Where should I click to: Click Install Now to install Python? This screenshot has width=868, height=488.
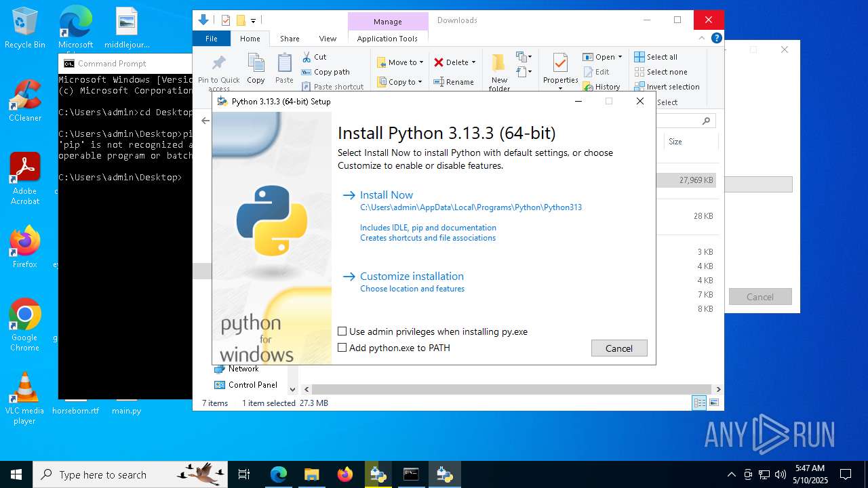(x=387, y=195)
